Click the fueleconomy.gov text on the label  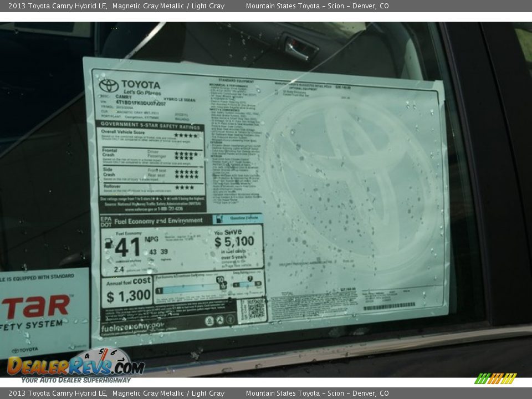[132, 328]
